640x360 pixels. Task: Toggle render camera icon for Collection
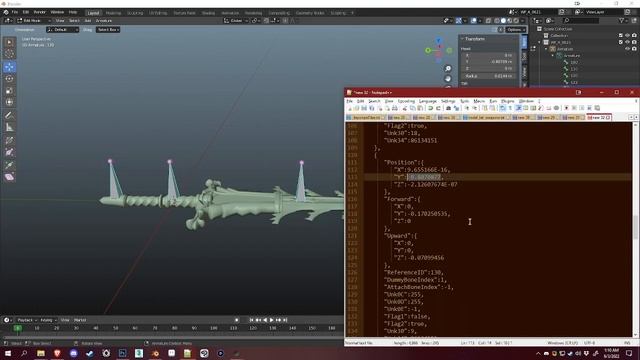634,36
